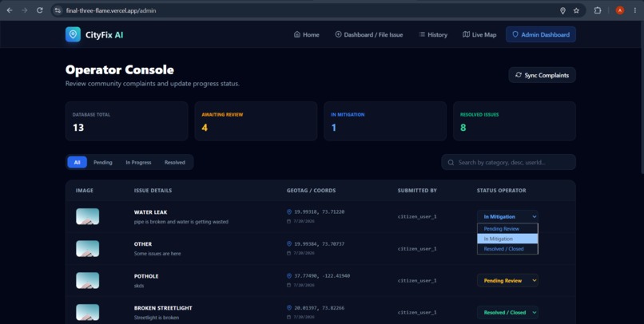Open the Admin Dashboard nav item
This screenshot has height=324, width=644.
pyautogui.click(x=540, y=34)
